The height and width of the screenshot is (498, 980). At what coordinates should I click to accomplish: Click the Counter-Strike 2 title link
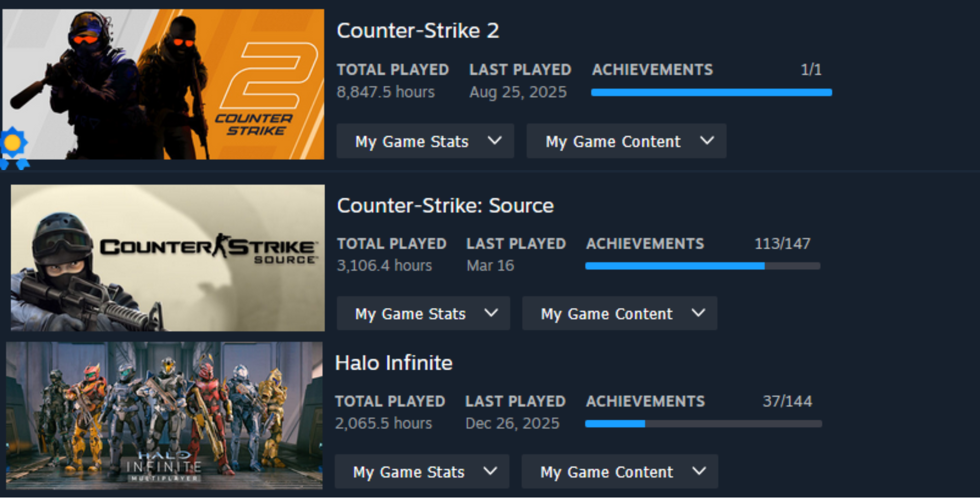tap(418, 31)
